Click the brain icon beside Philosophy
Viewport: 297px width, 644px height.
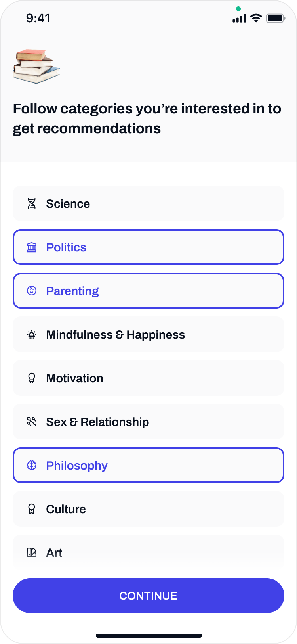[32, 466]
